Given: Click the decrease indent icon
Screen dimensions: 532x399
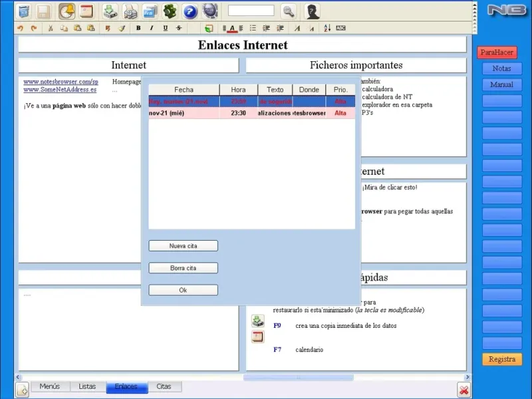Looking at the screenshot, I should pos(267,28).
